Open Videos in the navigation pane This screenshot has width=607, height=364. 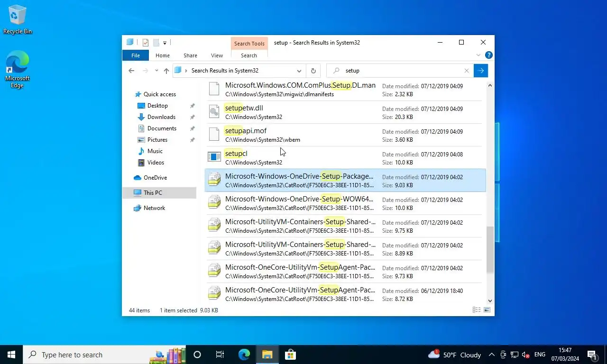click(156, 163)
